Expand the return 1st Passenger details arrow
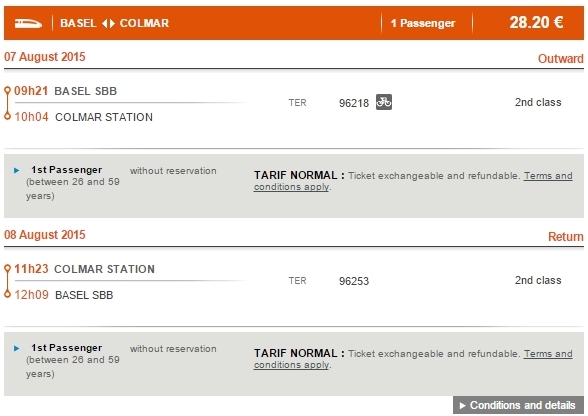Viewport: 588px width, 416px height. click(x=16, y=348)
